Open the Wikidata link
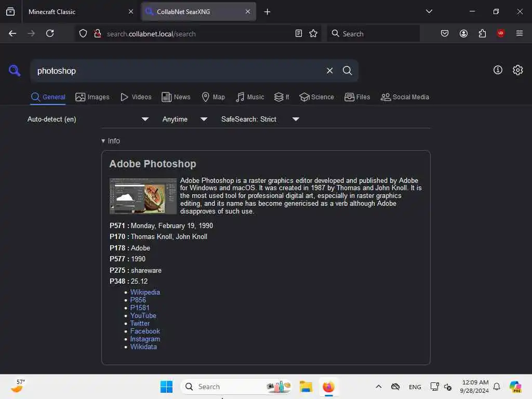 [143, 347]
